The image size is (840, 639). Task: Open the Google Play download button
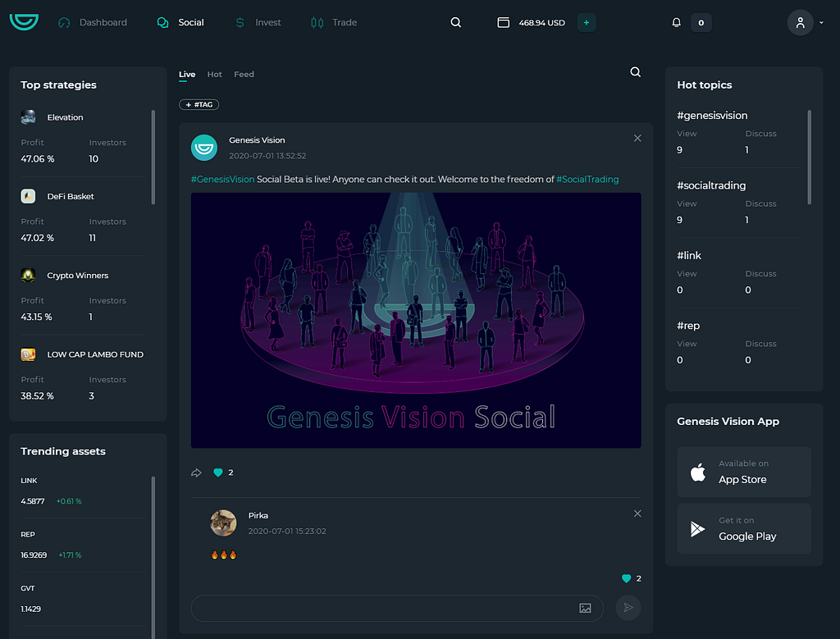pyautogui.click(x=743, y=528)
